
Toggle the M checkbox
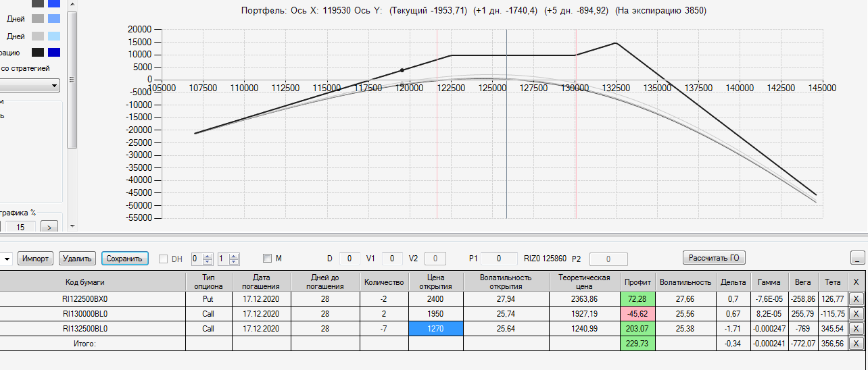[x=267, y=258]
